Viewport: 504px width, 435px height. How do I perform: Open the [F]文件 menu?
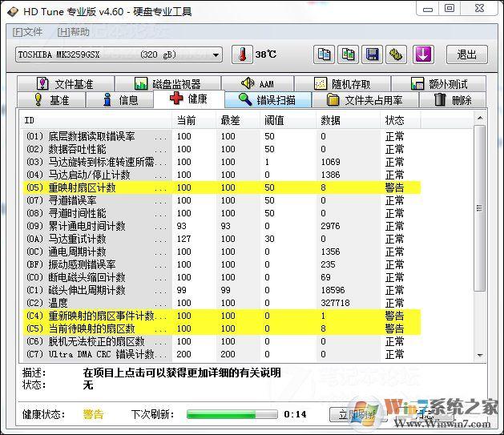(27, 32)
